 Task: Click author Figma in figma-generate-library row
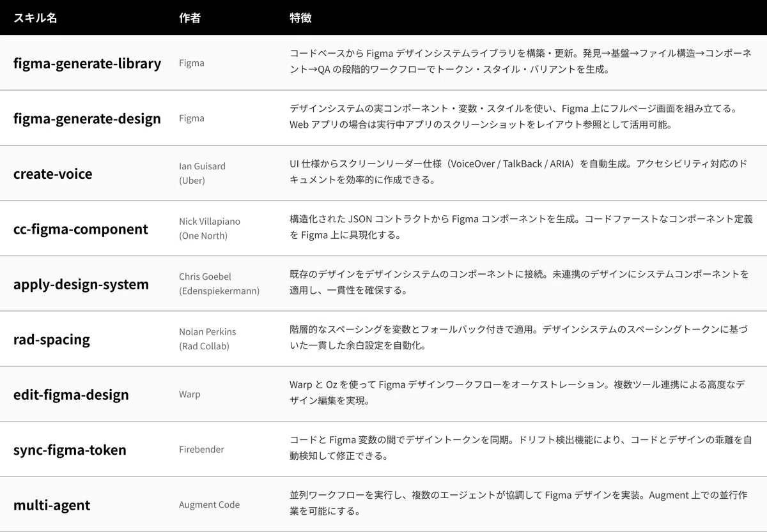click(x=192, y=63)
